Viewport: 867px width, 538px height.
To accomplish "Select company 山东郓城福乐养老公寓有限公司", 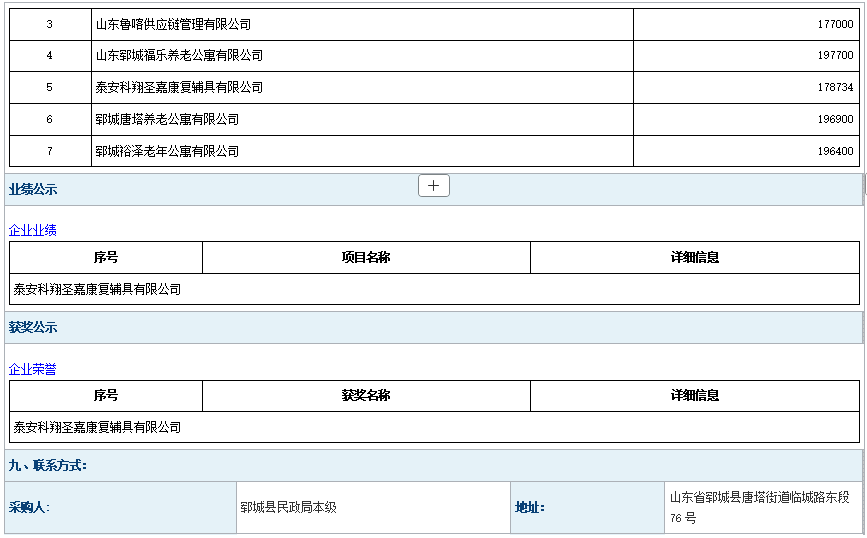I will pos(179,56).
